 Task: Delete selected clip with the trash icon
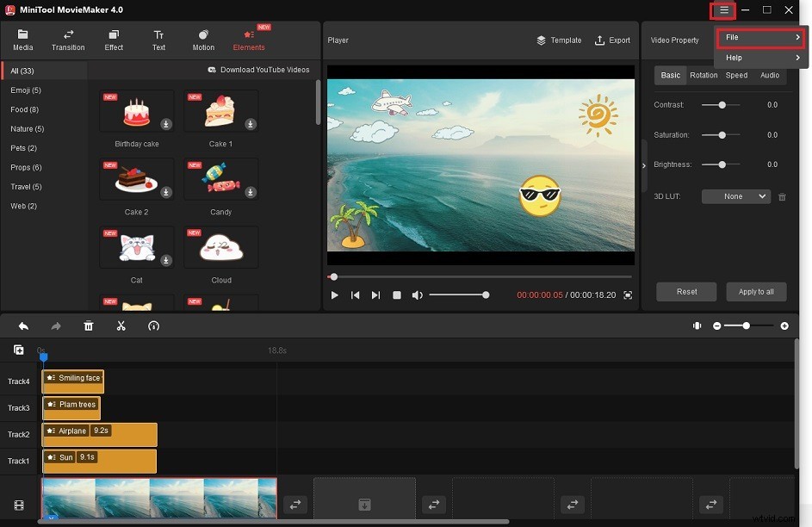(89, 325)
